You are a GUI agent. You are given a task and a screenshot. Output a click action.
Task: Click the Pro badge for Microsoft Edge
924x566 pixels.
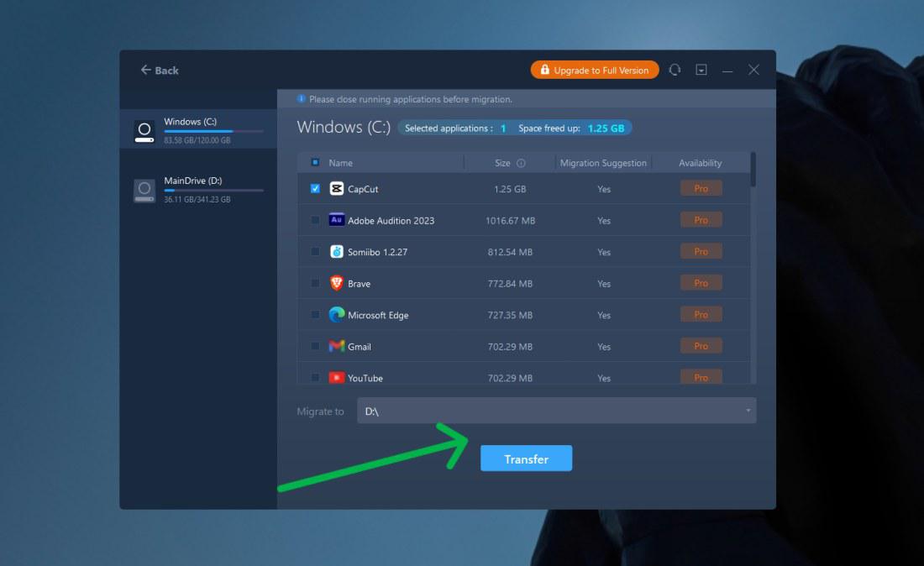coord(701,315)
